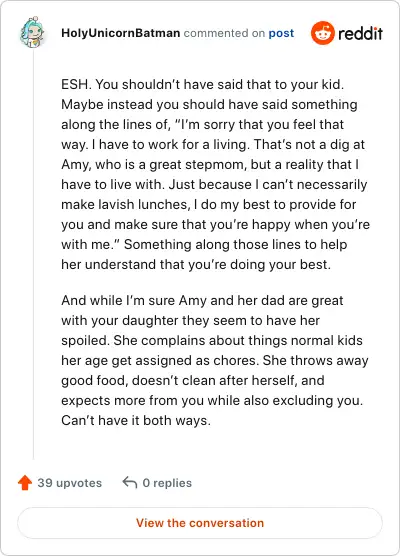Click the "Can't have it both ways." sentence

[136, 421]
